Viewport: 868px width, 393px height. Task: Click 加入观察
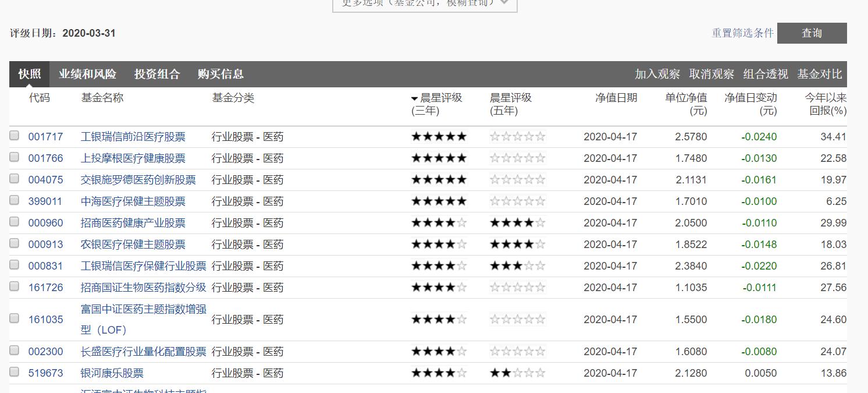pyautogui.click(x=657, y=74)
